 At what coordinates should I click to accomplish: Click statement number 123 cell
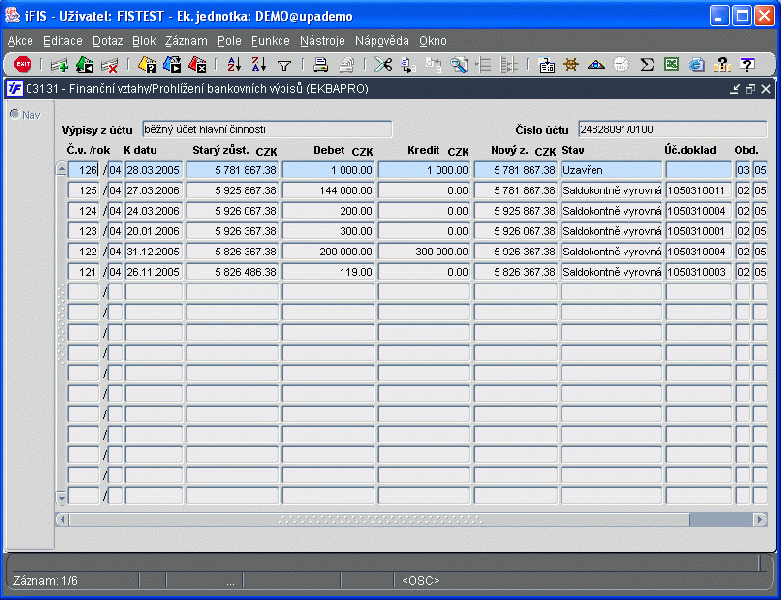(83, 231)
